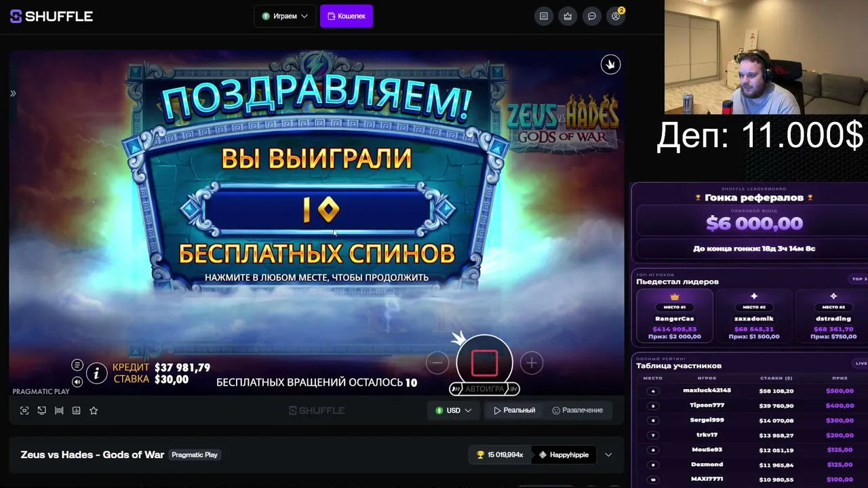Screen dimensions: 868x488
Task: Click the Zeus vs Hades game title
Action: 92,455
